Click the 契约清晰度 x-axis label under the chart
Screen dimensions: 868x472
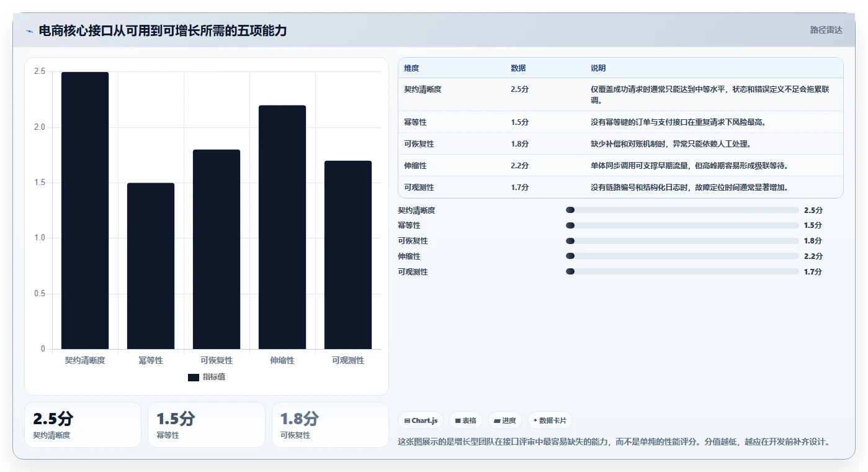coord(85,360)
